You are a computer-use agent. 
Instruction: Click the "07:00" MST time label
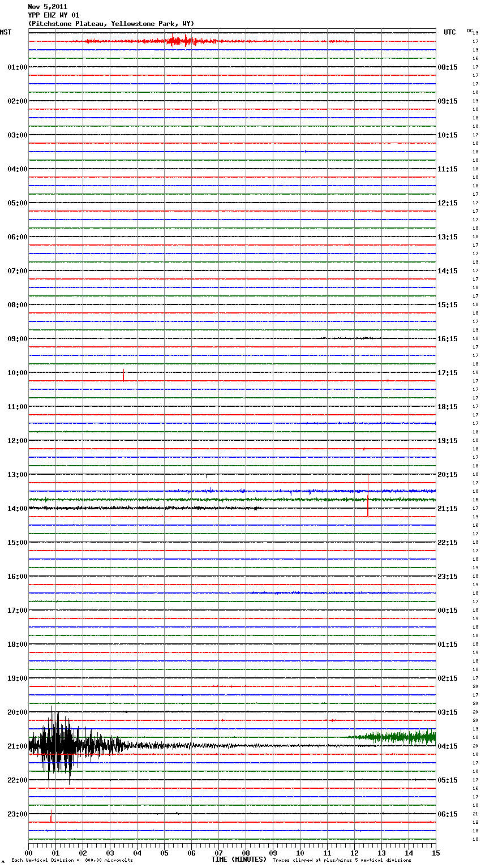[18, 271]
